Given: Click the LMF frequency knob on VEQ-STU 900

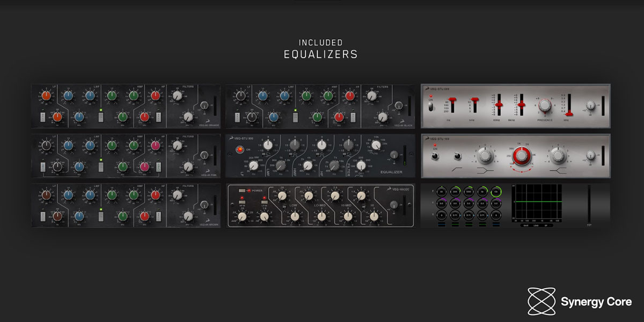Looking at the screenshot, I should (x=280, y=166).
